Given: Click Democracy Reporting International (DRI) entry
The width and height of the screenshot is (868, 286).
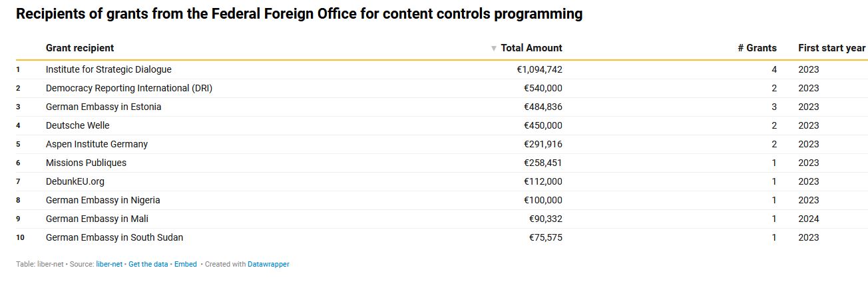Looking at the screenshot, I should pyautogui.click(x=129, y=88).
